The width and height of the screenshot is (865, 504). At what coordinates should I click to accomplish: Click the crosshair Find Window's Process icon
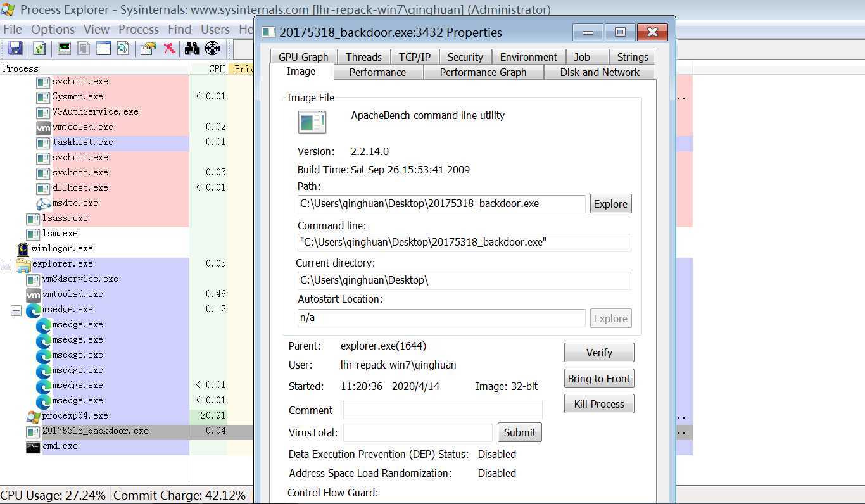coord(212,48)
